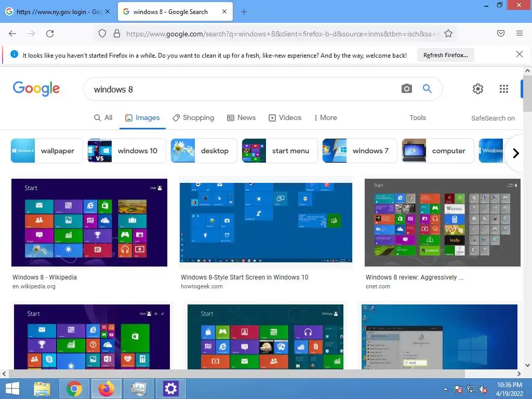Open the taskbar clock and date
Image resolution: width=532 pixels, height=399 pixels.
(509, 389)
